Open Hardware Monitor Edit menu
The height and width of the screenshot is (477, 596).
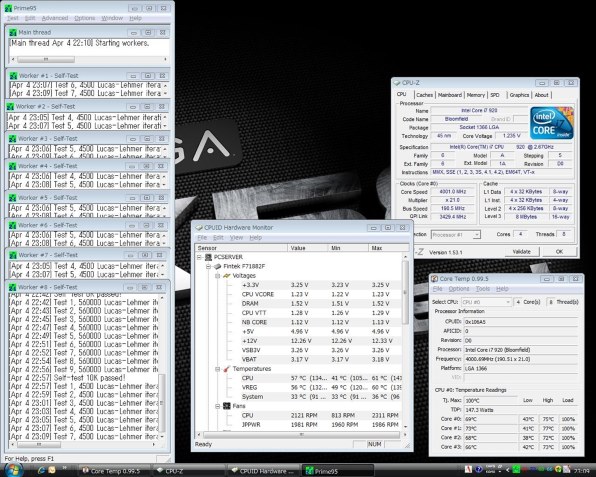[x=218, y=238]
